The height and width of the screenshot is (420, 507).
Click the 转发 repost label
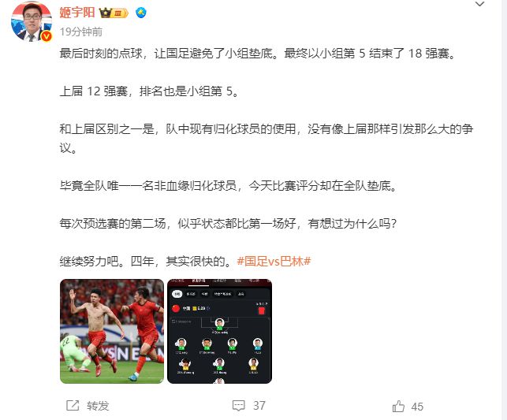[98, 406]
